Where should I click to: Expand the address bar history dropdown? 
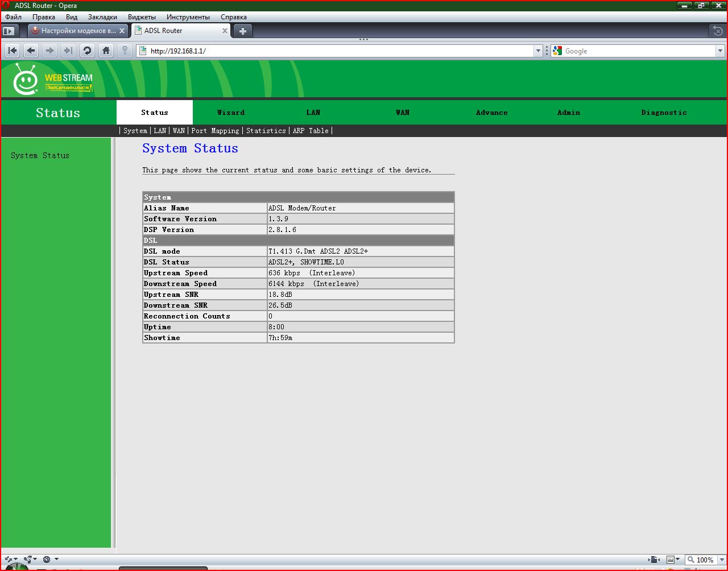point(539,51)
